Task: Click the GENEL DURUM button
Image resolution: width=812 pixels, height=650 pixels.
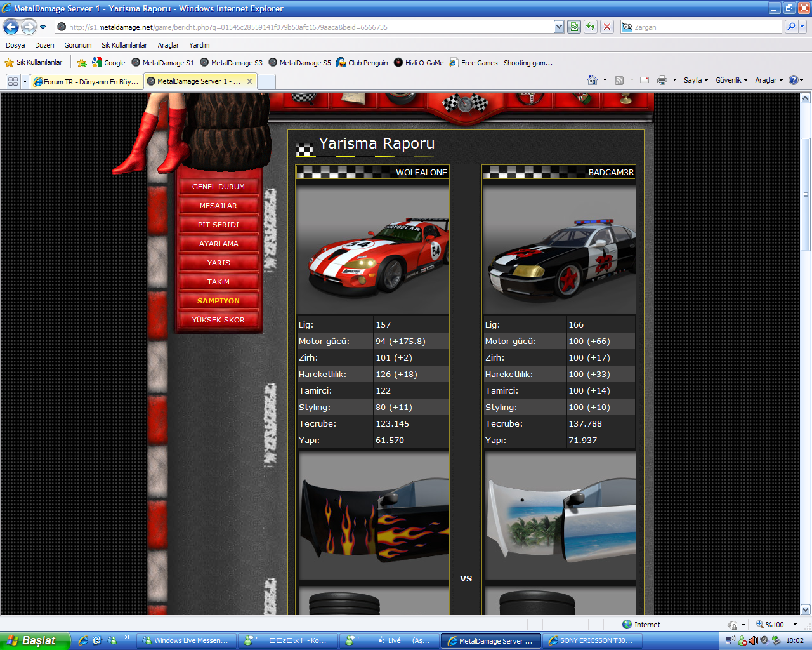Action: point(218,187)
